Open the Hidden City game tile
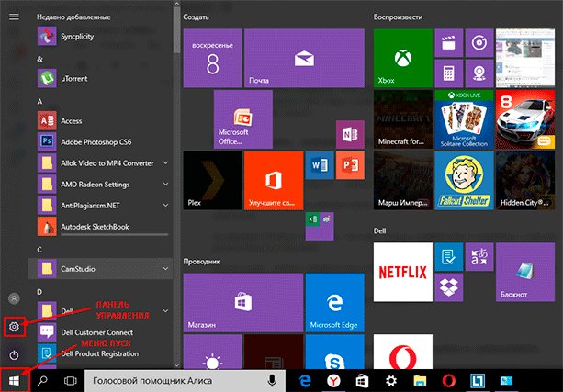 [x=525, y=180]
